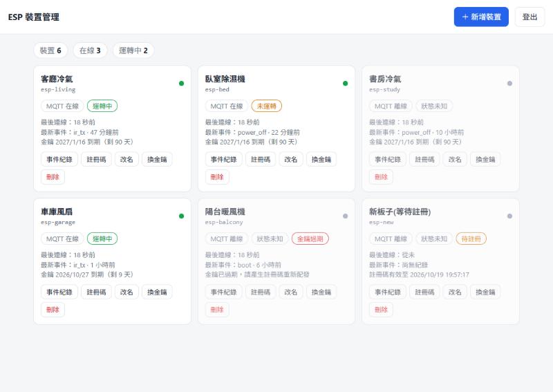
Task: Select the 運轉中 2 summary chip
Action: coord(133,50)
